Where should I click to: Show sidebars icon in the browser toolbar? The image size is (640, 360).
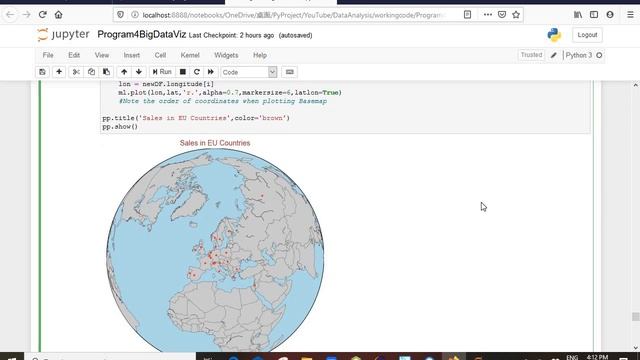click(x=594, y=15)
